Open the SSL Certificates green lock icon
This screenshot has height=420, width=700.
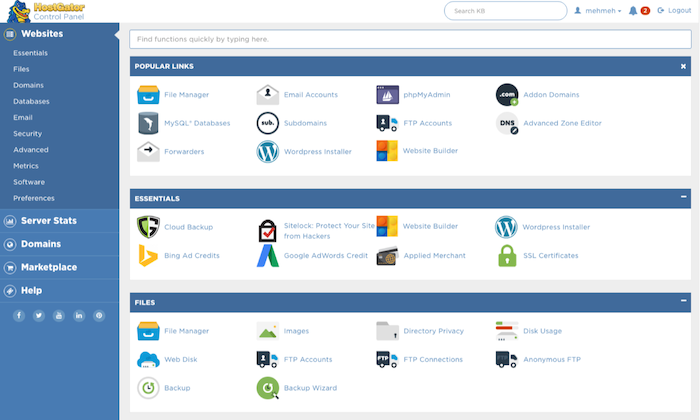click(x=507, y=256)
